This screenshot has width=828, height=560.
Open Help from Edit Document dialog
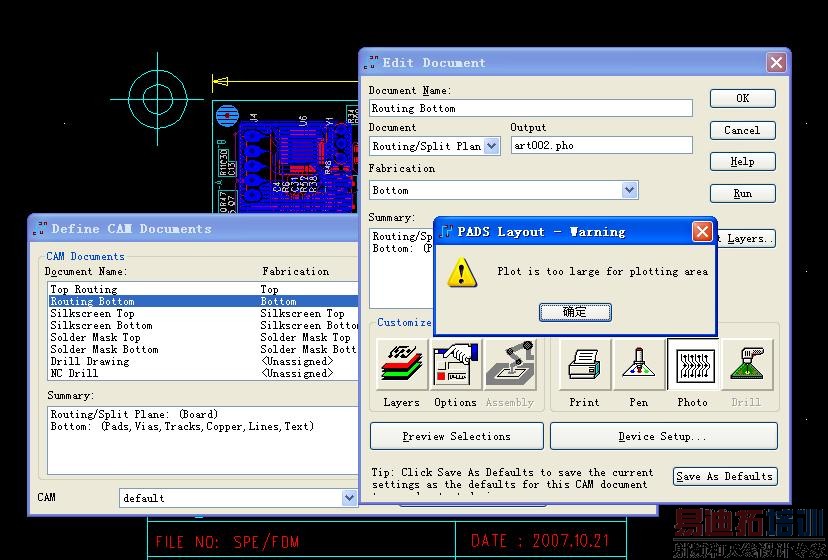(742, 162)
